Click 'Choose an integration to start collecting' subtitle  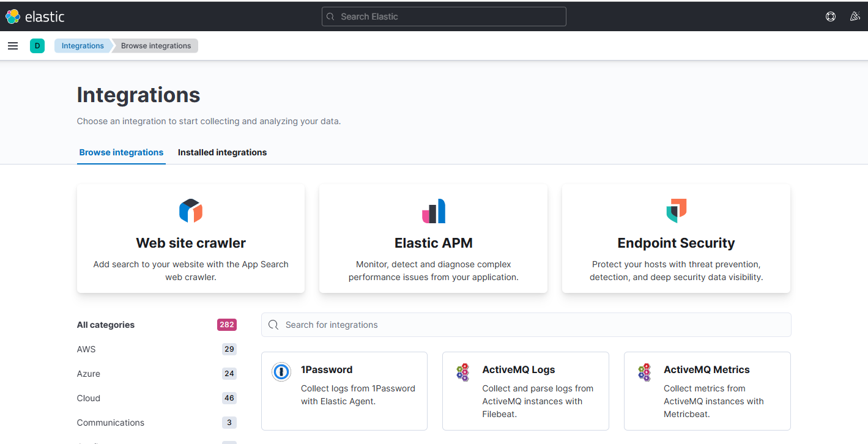209,121
